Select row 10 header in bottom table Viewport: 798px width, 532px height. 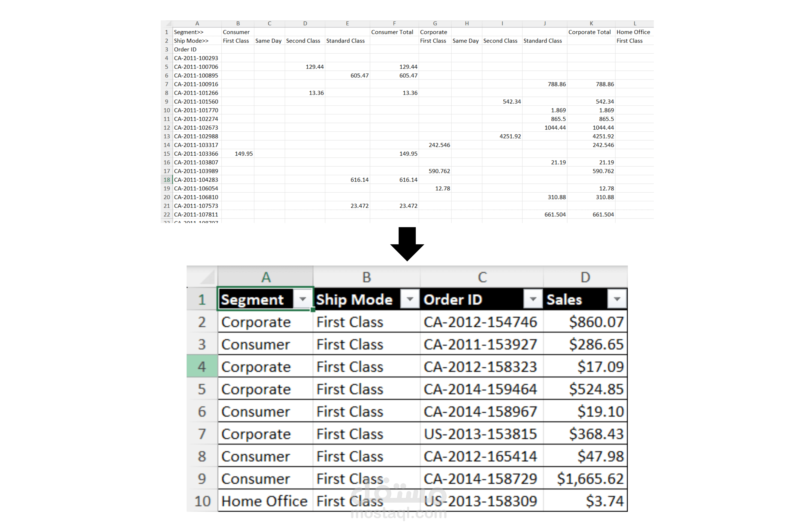tap(202, 500)
